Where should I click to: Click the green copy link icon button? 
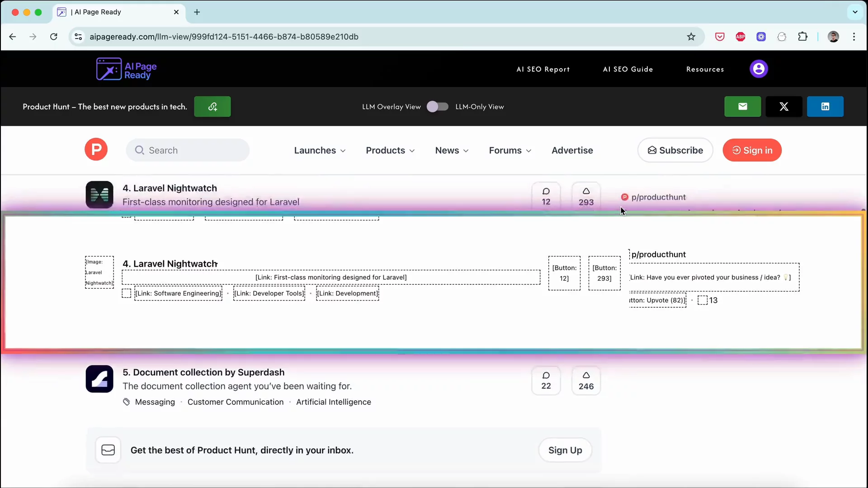(x=212, y=107)
